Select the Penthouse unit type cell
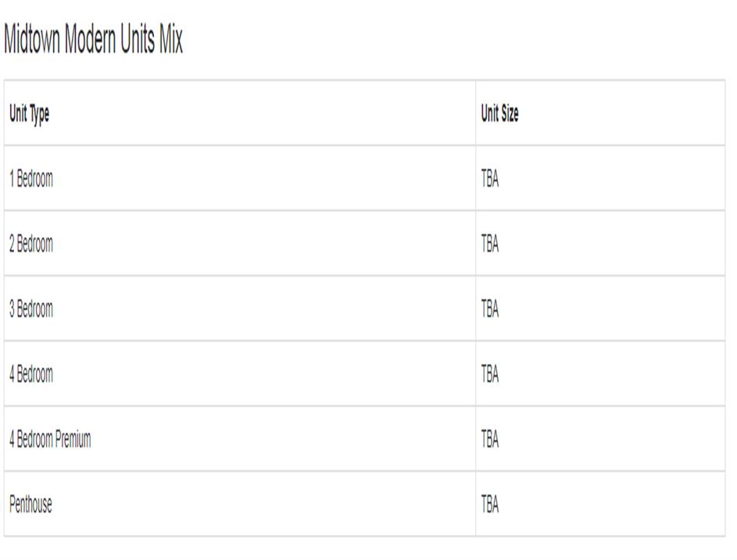 click(x=30, y=505)
